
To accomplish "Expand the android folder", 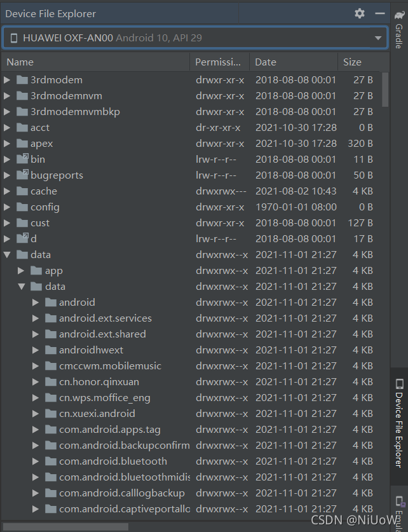I will pos(36,303).
